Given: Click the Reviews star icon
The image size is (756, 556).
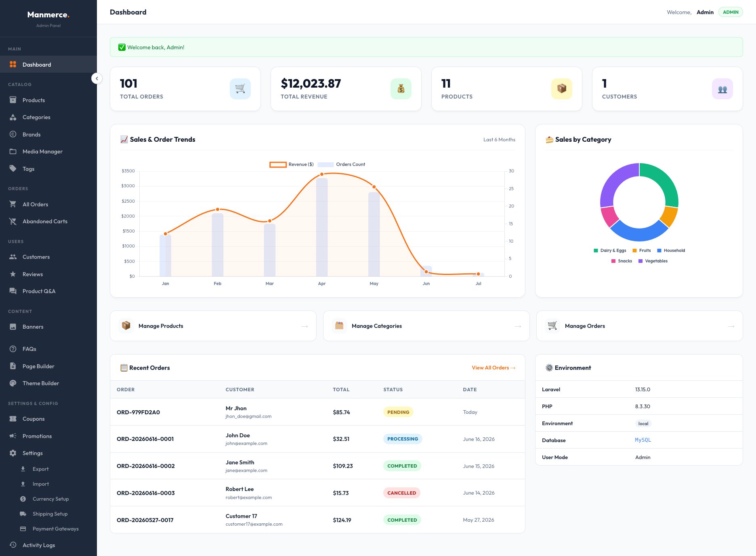Looking at the screenshot, I should (x=13, y=274).
